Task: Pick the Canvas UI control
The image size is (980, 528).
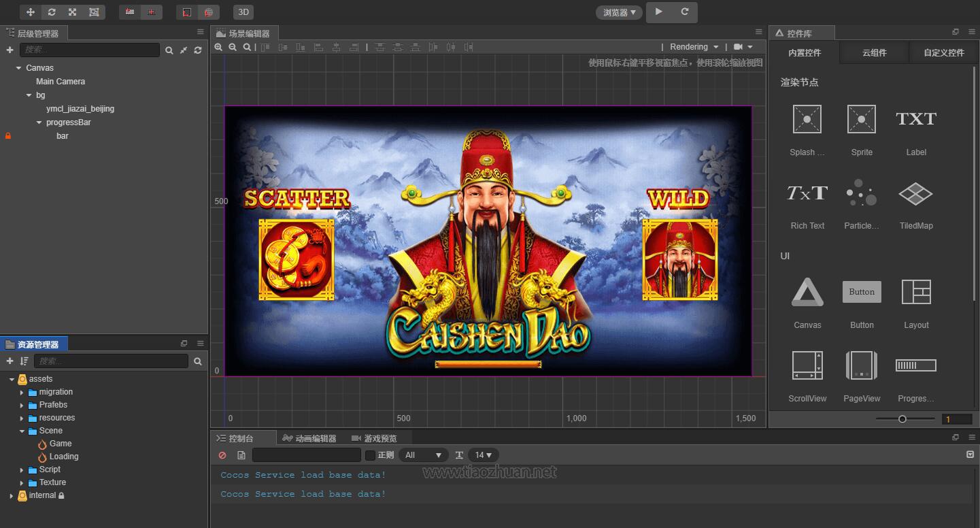Action: pos(807,303)
